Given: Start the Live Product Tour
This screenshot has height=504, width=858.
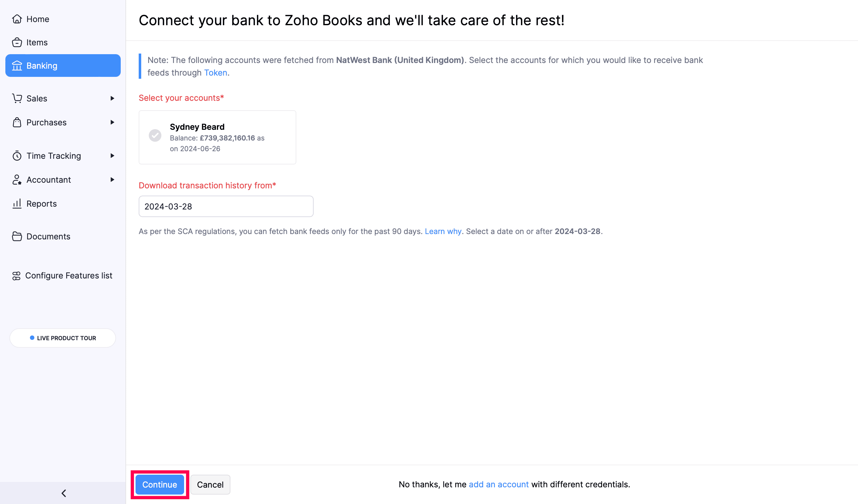Looking at the screenshot, I should pyautogui.click(x=63, y=338).
